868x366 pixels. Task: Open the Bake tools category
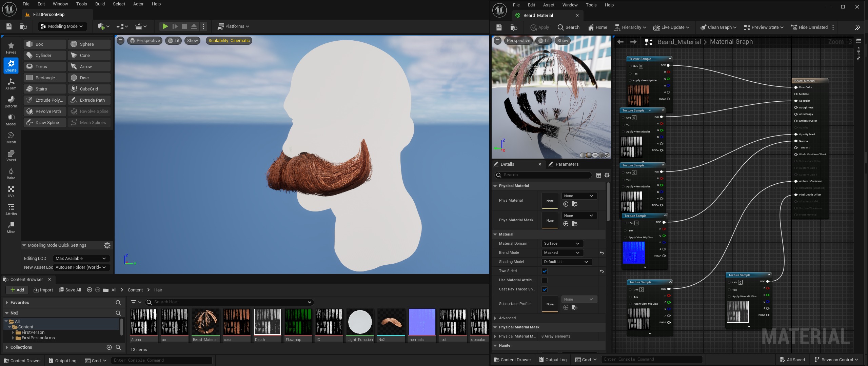[x=11, y=173]
